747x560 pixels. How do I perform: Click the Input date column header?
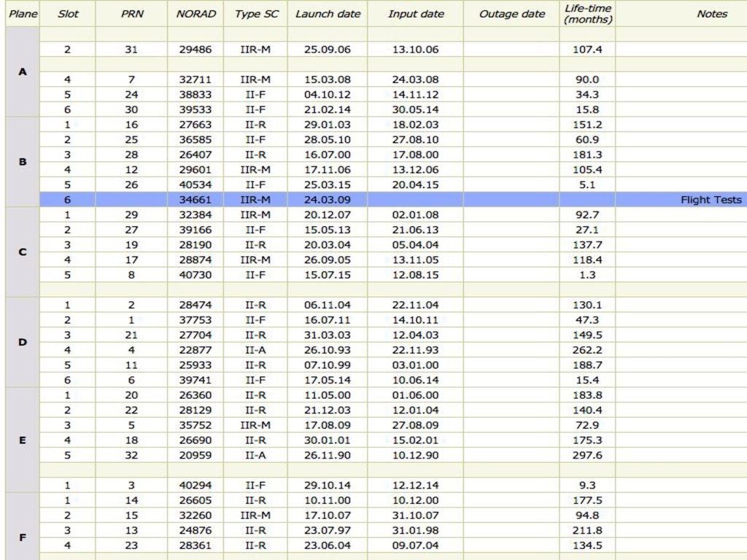415,14
